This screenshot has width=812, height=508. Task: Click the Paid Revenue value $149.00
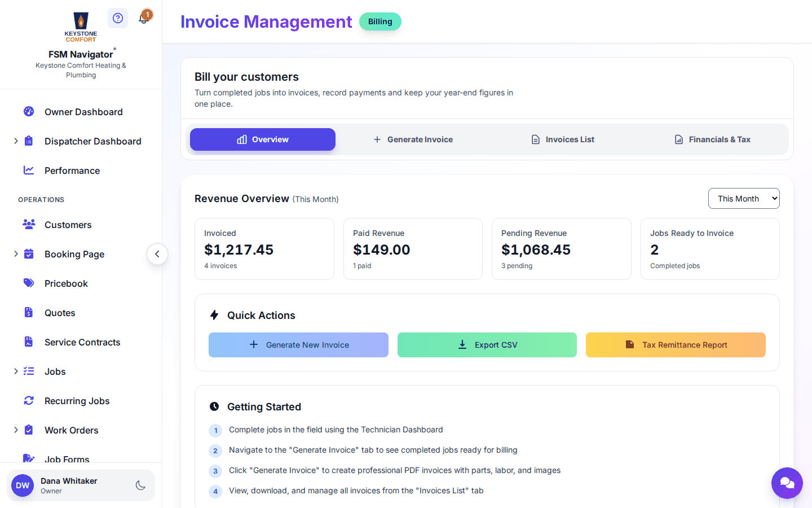pyautogui.click(x=381, y=249)
